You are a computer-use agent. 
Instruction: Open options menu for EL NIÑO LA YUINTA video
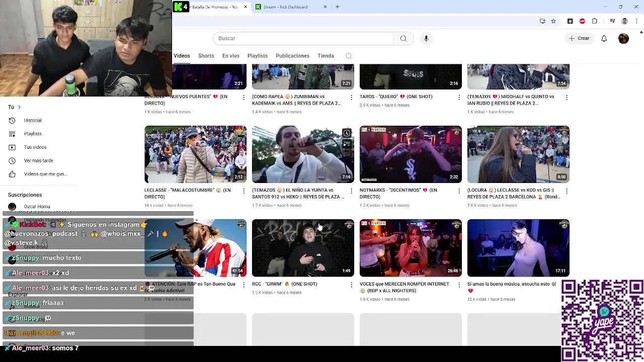(x=351, y=191)
